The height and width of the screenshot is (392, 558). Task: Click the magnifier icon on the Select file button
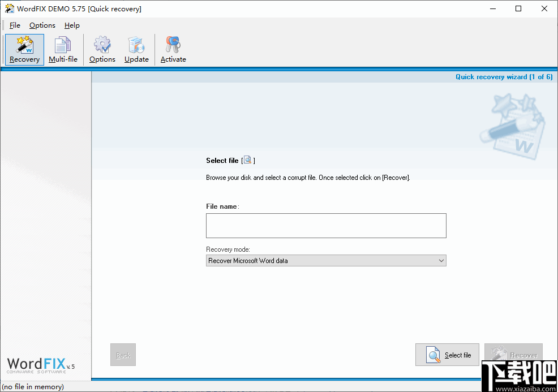coord(433,355)
